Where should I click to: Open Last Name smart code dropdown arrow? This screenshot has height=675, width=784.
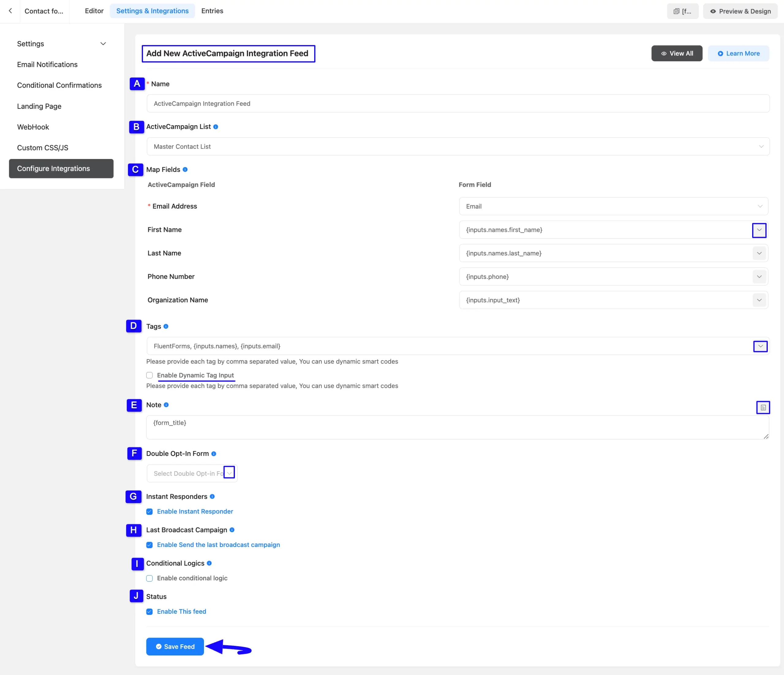tap(759, 253)
